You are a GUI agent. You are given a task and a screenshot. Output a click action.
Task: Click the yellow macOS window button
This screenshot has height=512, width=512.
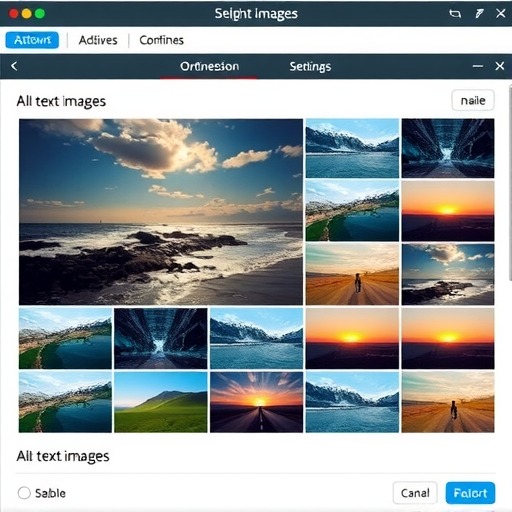pos(27,14)
